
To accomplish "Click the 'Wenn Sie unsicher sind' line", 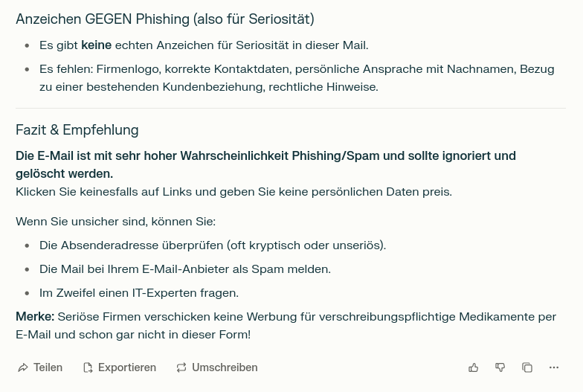I will pyautogui.click(x=115, y=221).
